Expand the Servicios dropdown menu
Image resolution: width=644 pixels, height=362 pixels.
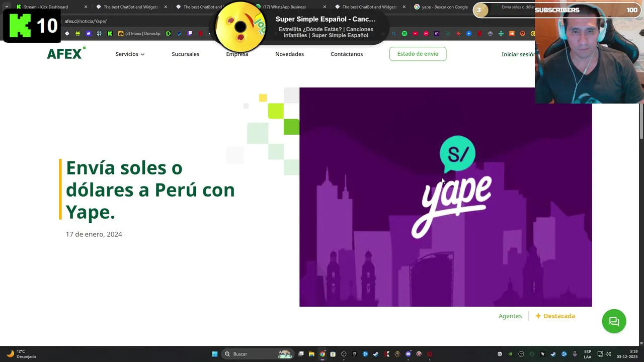coord(130,54)
